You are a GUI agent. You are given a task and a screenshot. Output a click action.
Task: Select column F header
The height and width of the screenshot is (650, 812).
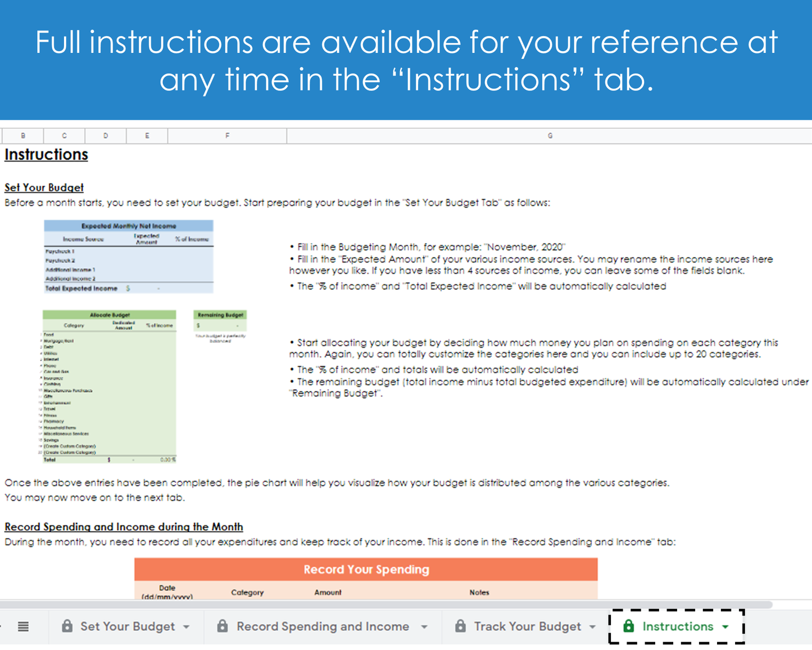point(227,136)
